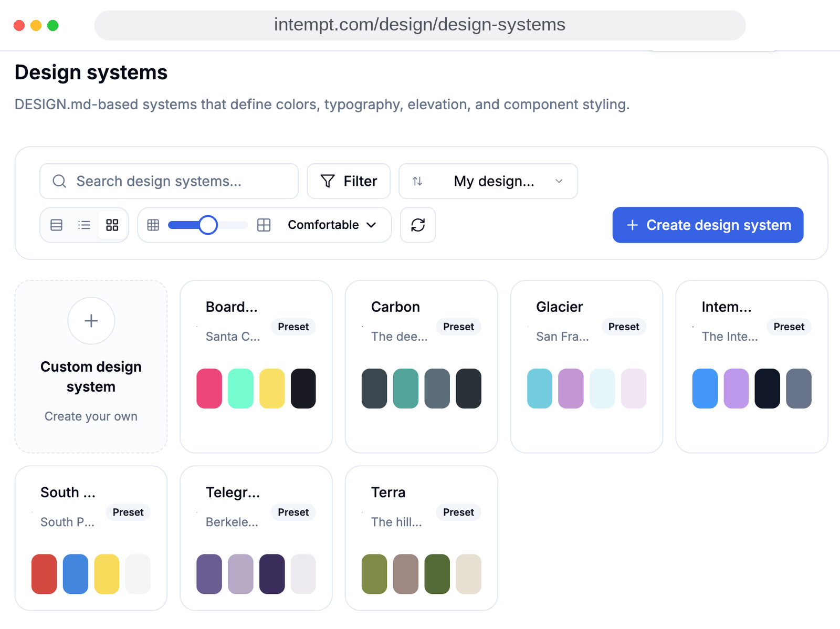Select sky blue swatch on Glacier card

(540, 389)
